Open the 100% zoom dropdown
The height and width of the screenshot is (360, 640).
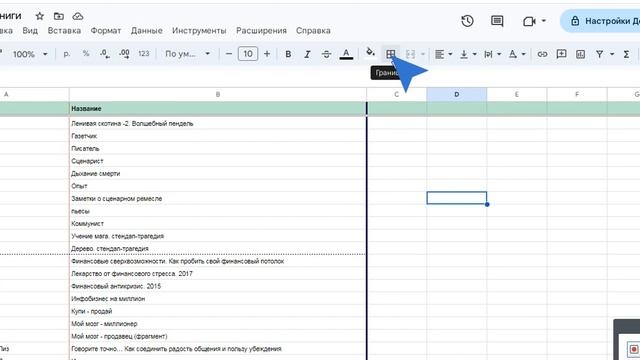coord(30,54)
